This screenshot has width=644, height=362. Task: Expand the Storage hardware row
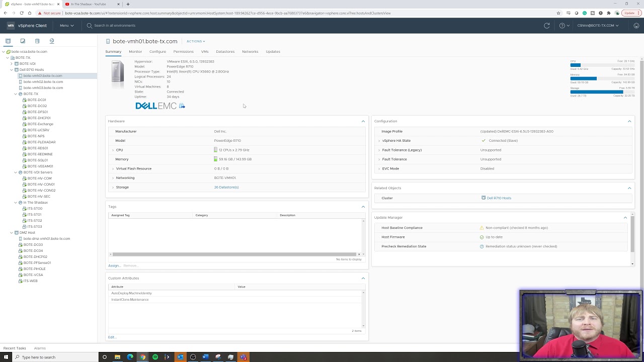pyautogui.click(x=113, y=187)
